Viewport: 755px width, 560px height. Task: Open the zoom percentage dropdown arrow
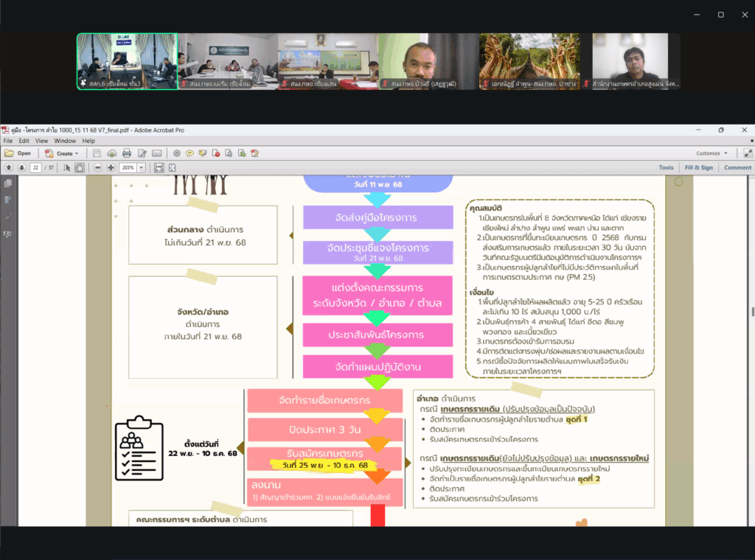140,167
